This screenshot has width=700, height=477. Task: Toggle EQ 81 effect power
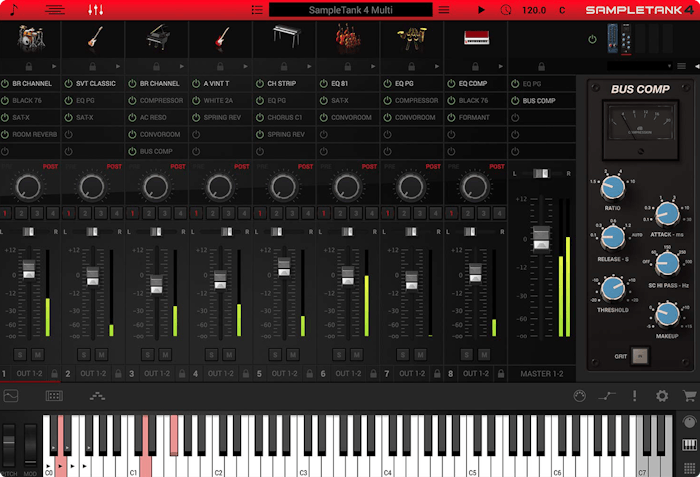(324, 84)
